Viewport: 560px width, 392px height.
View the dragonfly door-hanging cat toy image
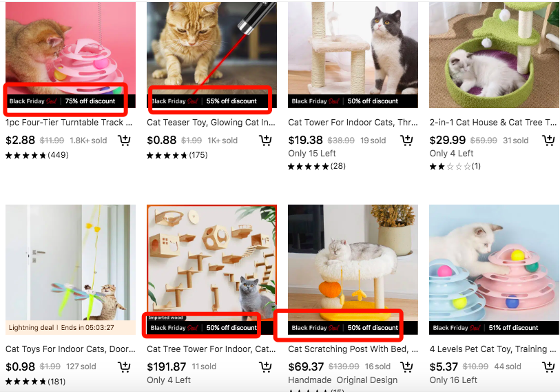70,262
